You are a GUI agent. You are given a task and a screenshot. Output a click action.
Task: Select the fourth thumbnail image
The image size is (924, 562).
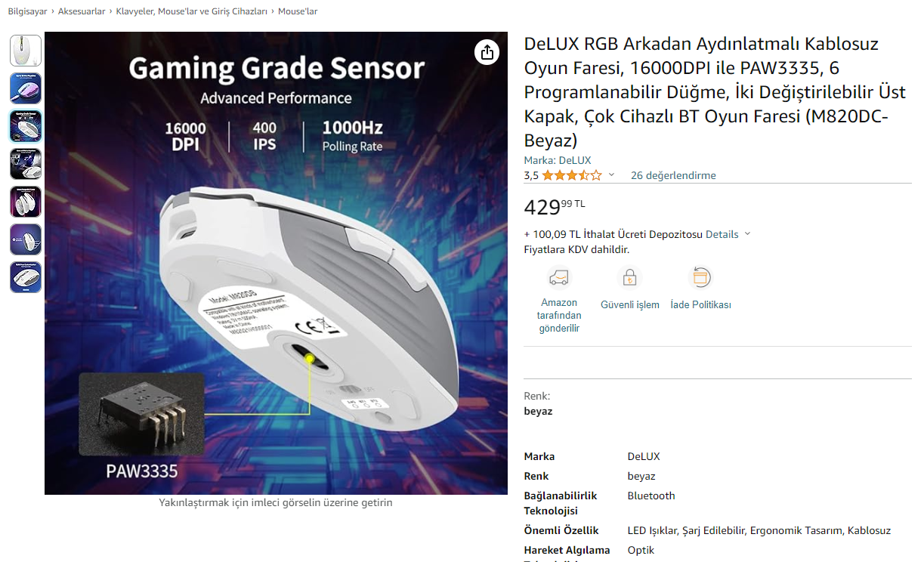coord(26,164)
